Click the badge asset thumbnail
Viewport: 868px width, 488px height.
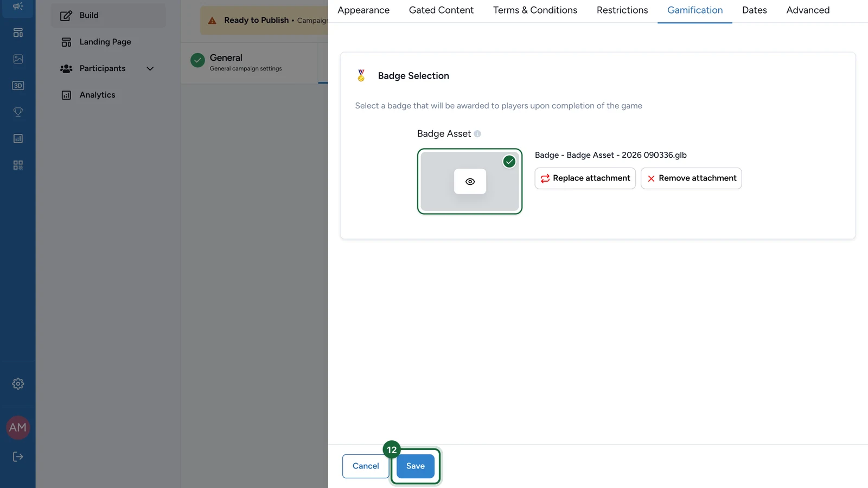click(x=470, y=182)
